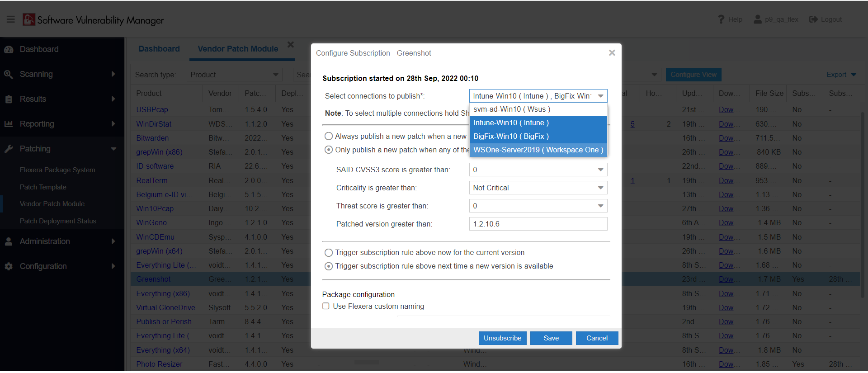
Task: Click the Results clipboard icon
Action: coord(9,99)
